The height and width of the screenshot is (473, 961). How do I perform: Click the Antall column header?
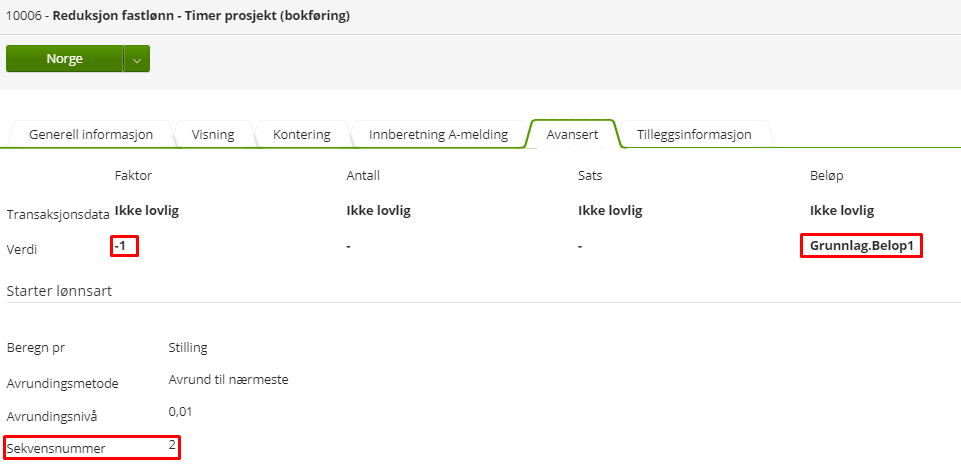[x=363, y=175]
